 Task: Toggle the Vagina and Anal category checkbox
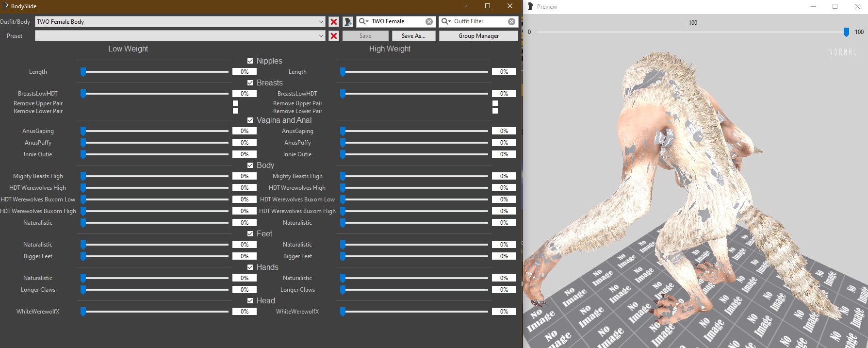click(x=250, y=120)
